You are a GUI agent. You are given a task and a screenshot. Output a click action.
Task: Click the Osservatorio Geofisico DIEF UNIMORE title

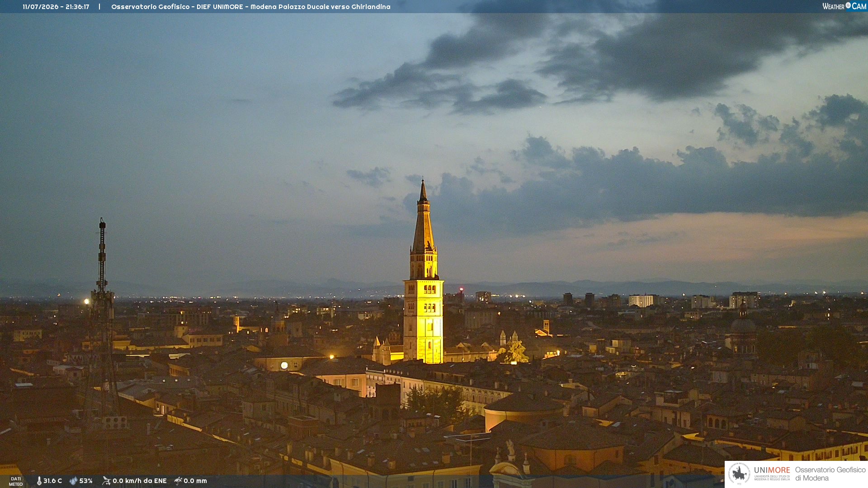(251, 7)
